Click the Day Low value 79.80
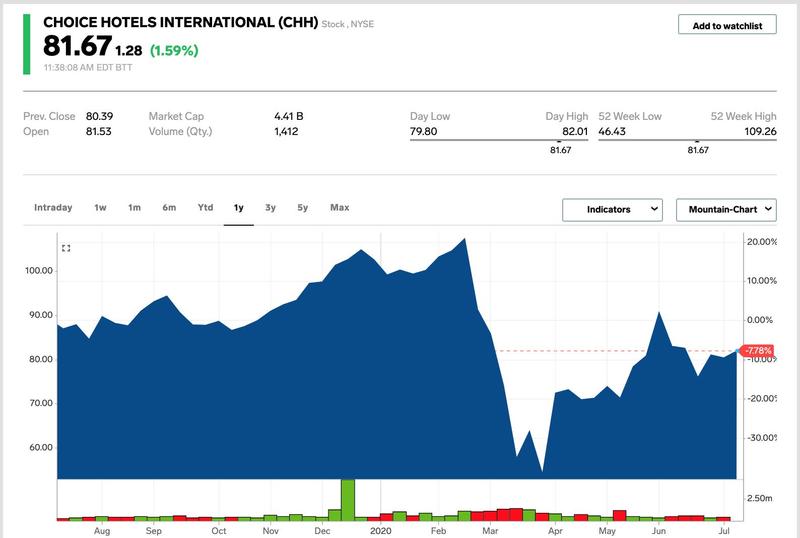 click(423, 132)
